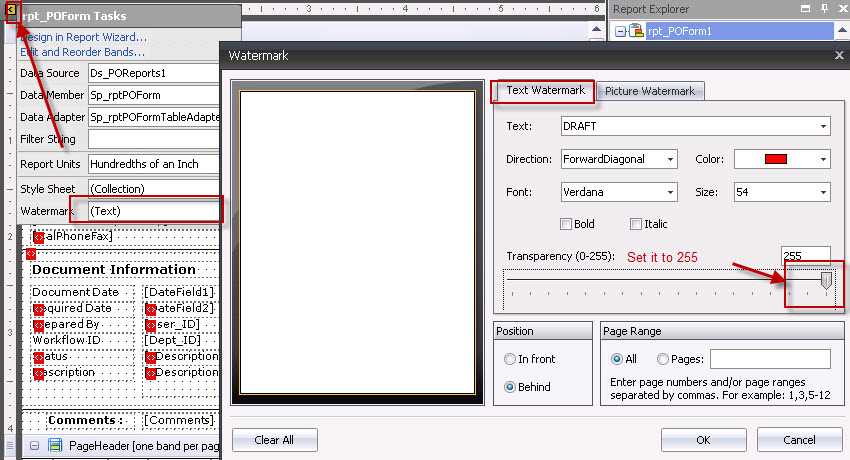The image size is (850, 460).
Task: Collapse the PageHeader band
Action: click(x=35, y=446)
